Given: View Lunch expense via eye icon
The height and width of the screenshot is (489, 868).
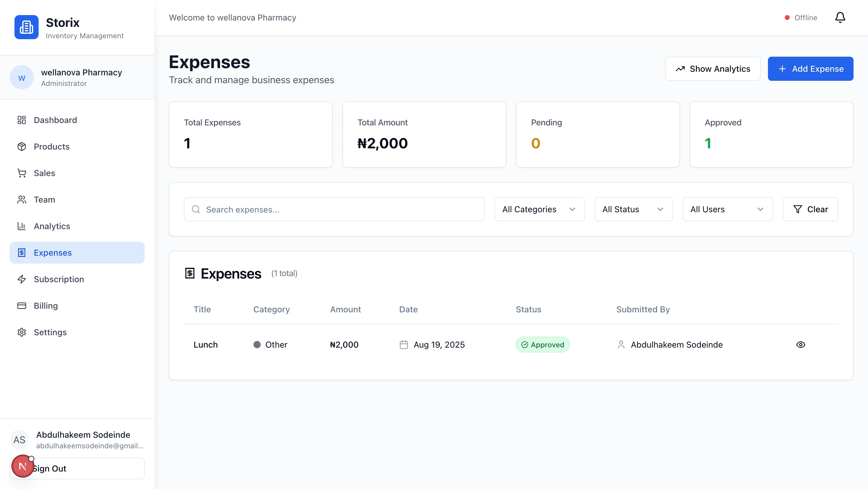Looking at the screenshot, I should click(x=800, y=344).
